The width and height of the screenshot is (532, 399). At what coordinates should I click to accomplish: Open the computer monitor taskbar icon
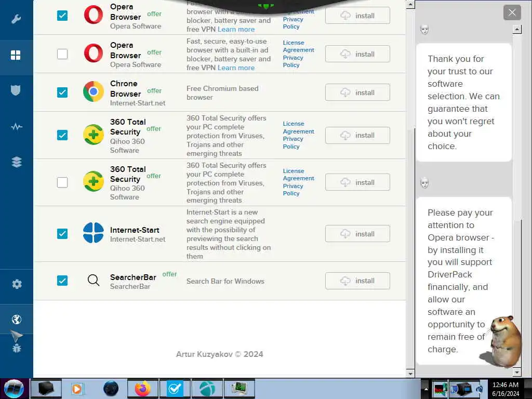pos(239,389)
